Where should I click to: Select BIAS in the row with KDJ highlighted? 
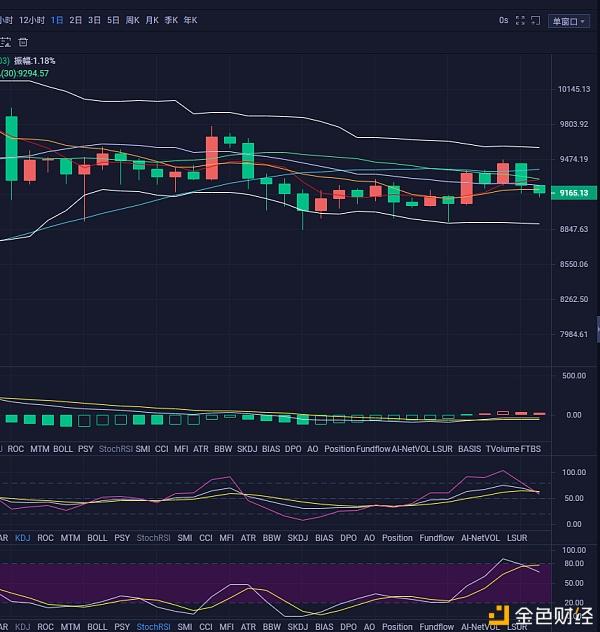(x=324, y=538)
